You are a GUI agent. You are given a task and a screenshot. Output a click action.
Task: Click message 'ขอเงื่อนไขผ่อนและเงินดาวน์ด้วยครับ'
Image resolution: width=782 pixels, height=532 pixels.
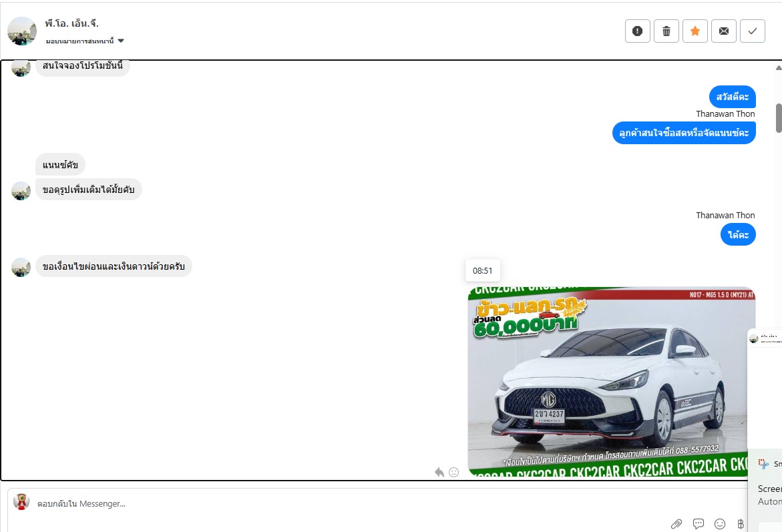tap(114, 266)
